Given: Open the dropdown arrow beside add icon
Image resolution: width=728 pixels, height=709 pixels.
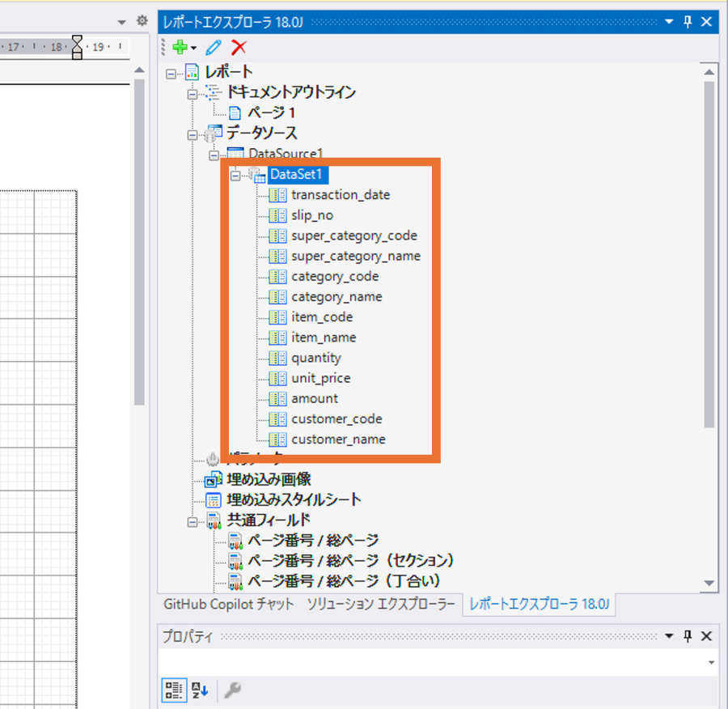Looking at the screenshot, I should pyautogui.click(x=194, y=49).
